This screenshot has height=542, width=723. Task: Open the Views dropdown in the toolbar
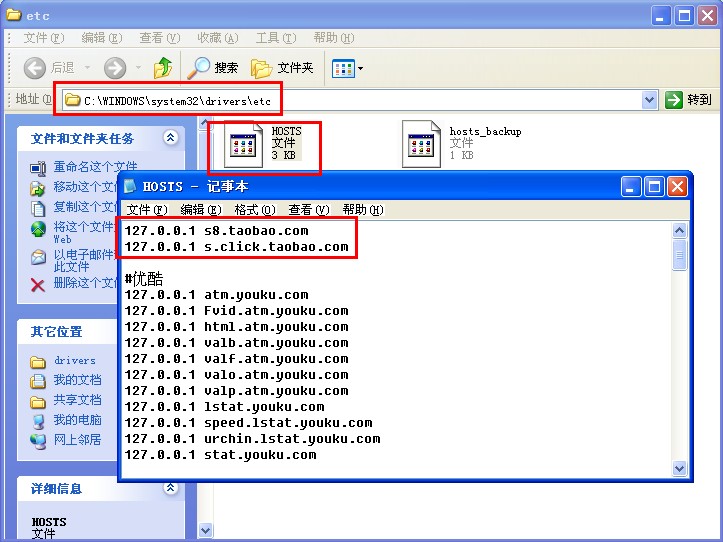pos(347,68)
